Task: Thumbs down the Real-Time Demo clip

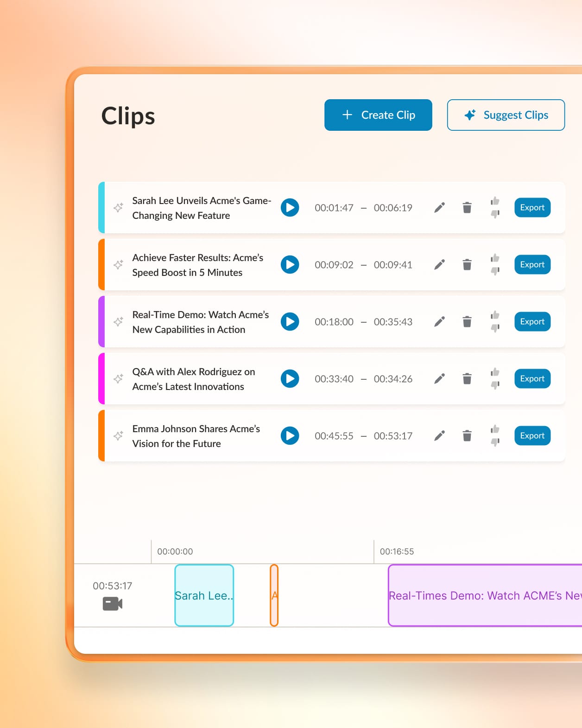Action: [x=495, y=328]
